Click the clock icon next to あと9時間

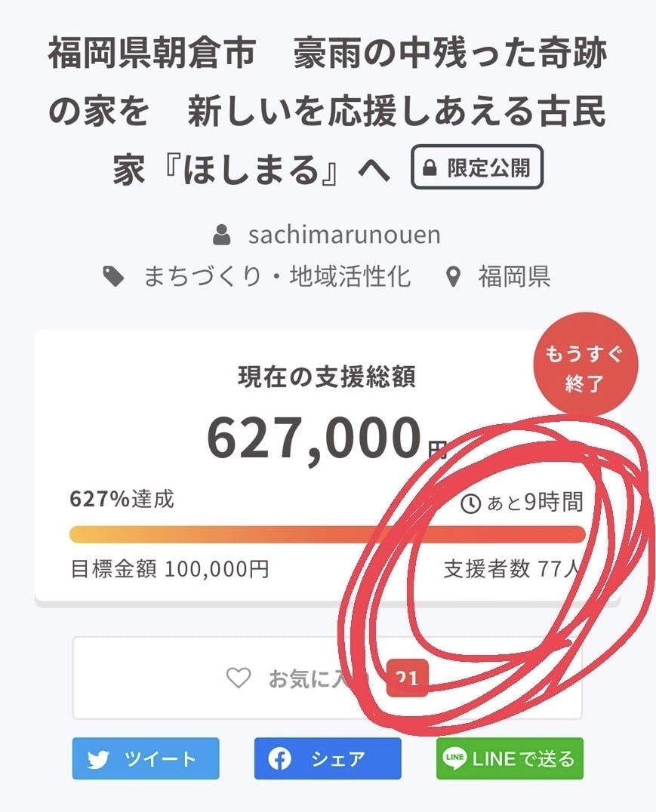click(x=470, y=503)
